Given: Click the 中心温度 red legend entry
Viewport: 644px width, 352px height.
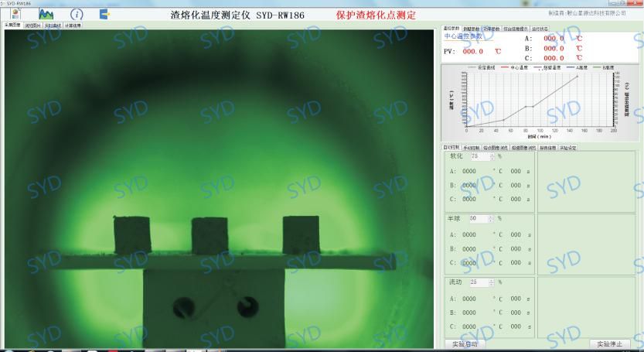Looking at the screenshot, I should point(514,67).
